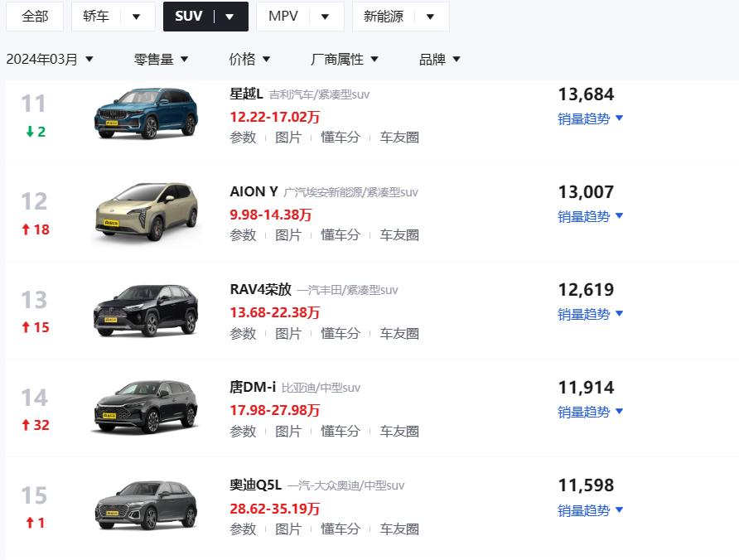
Task: Open the 星越L model title
Action: point(246,94)
